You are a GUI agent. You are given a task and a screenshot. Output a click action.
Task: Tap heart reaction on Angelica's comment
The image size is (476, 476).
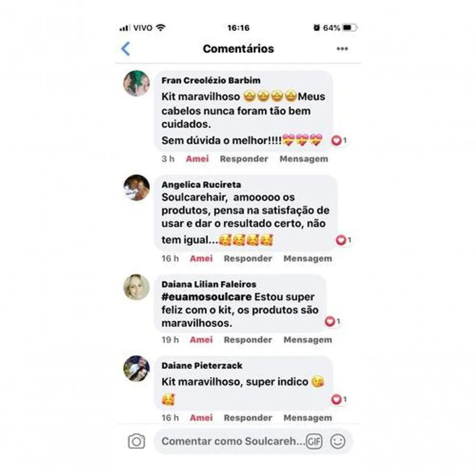343,240
